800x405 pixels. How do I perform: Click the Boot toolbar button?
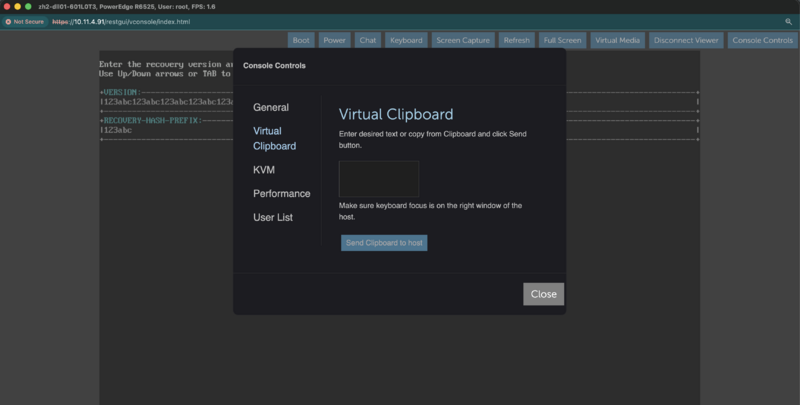tap(300, 41)
